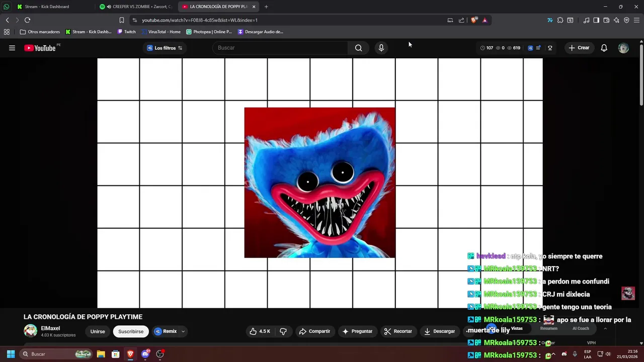Click the Crear button
Image resolution: width=644 pixels, height=362 pixels.
coord(579,48)
